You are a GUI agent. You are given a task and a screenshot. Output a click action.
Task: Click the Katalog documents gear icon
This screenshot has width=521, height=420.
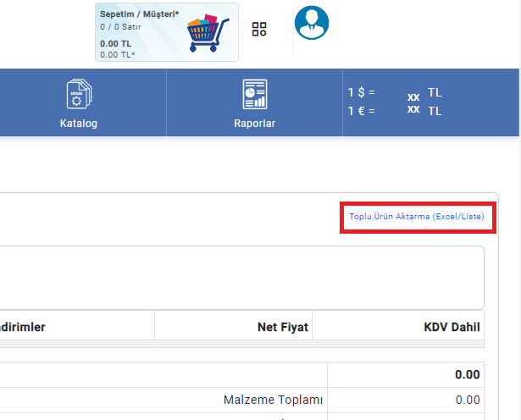coord(79,94)
